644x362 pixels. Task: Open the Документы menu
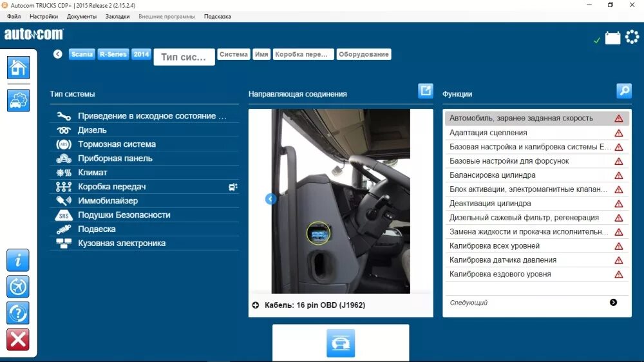[x=81, y=17]
